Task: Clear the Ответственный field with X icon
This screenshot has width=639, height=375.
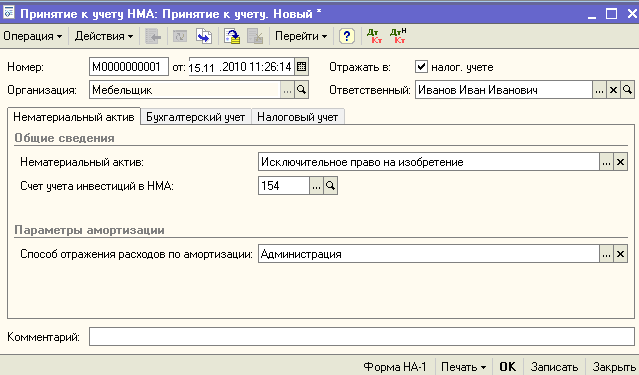Action: pyautogui.click(x=613, y=90)
